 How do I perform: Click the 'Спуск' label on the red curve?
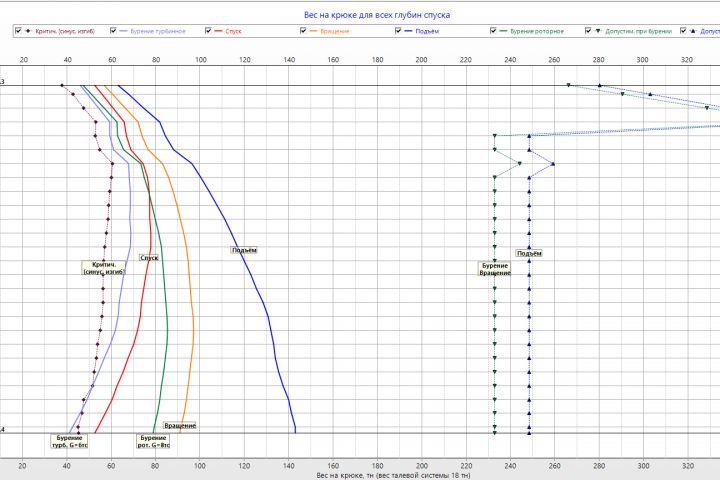(x=149, y=258)
